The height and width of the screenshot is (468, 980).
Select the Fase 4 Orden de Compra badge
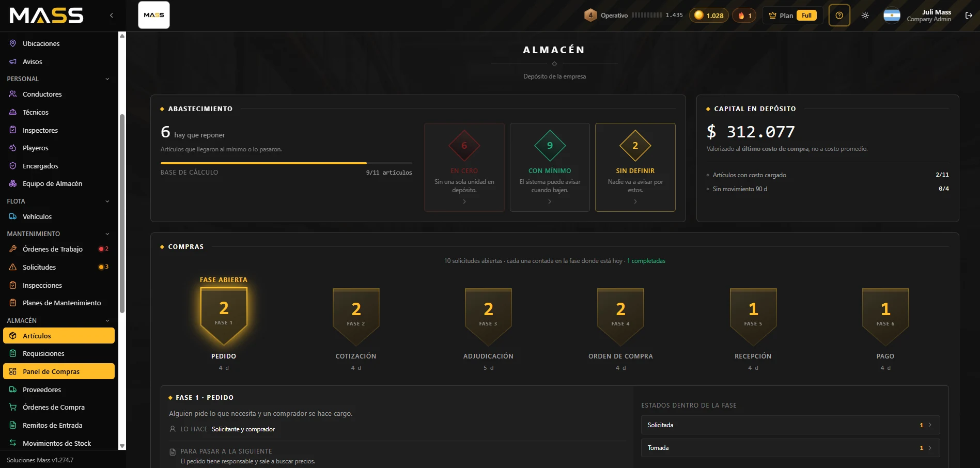[x=620, y=317]
